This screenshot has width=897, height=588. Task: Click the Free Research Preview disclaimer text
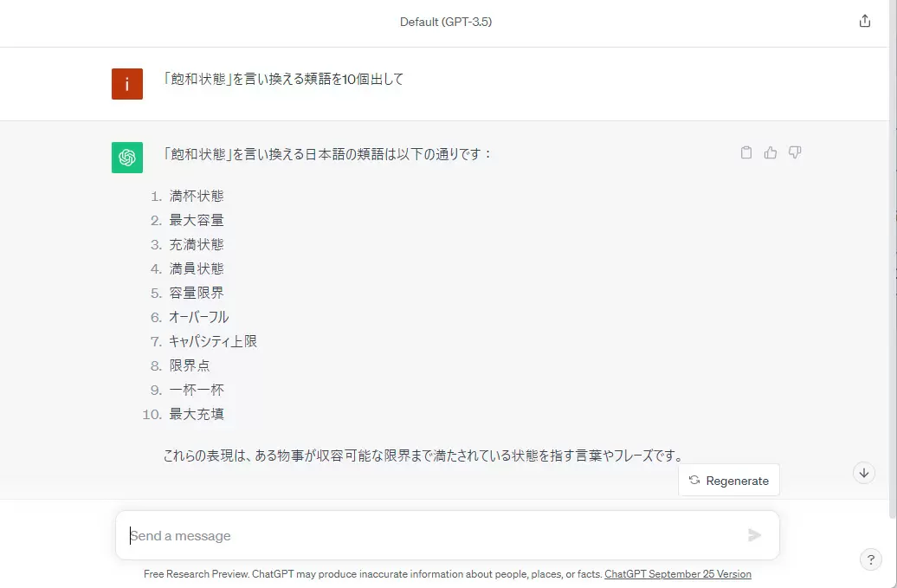pyautogui.click(x=372, y=573)
